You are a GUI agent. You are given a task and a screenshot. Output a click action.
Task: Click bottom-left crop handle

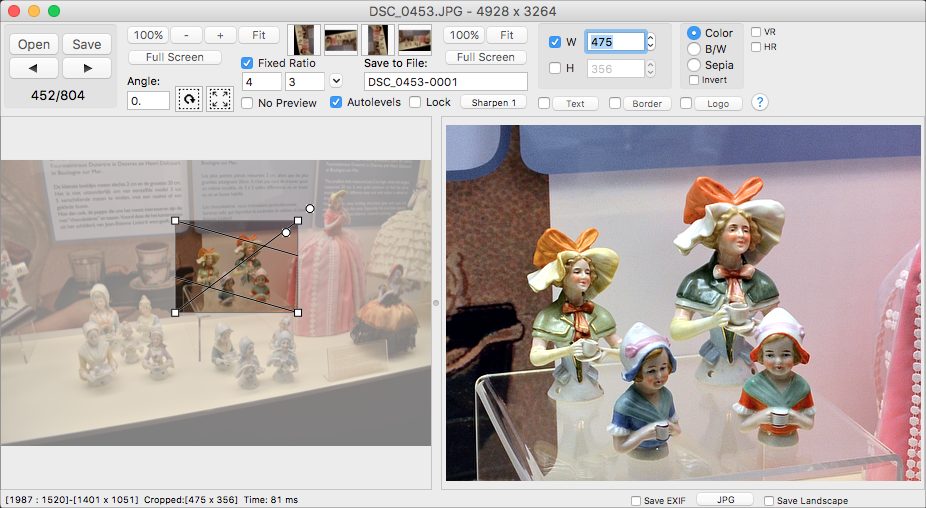(175, 312)
